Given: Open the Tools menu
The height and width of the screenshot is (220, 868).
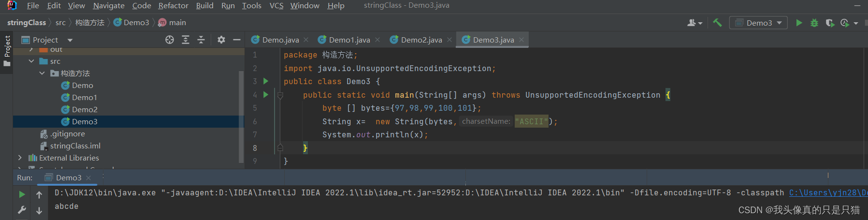Looking at the screenshot, I should [251, 5].
